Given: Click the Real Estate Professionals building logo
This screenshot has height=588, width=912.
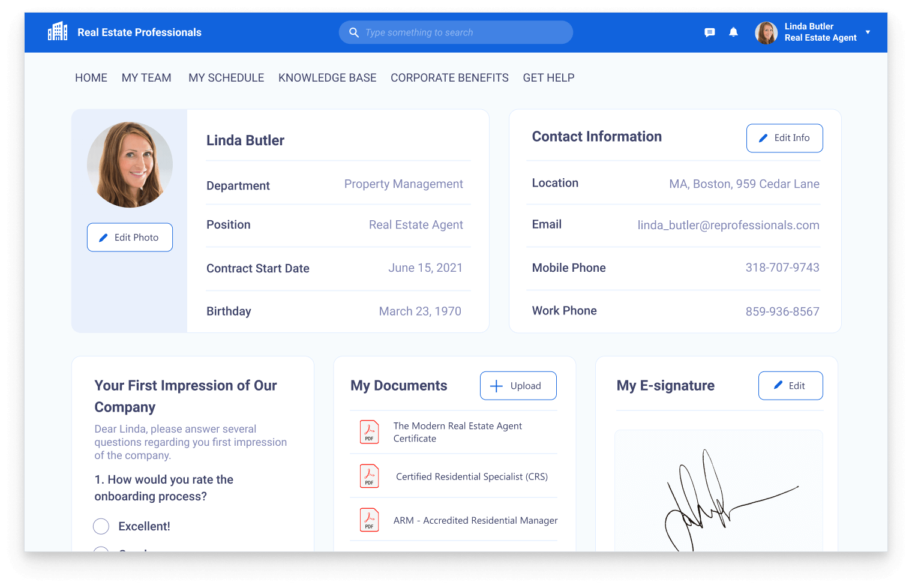Looking at the screenshot, I should point(58,32).
